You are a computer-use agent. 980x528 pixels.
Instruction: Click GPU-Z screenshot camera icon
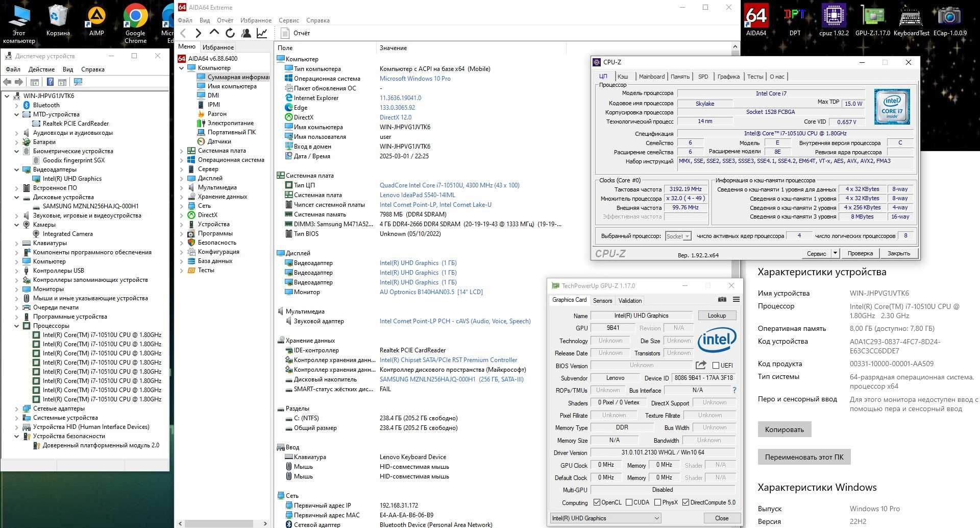click(x=722, y=300)
